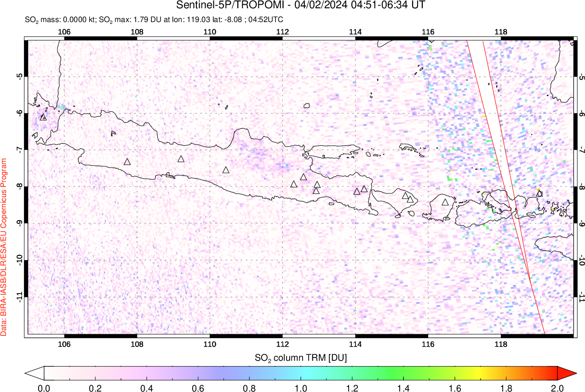
Task: Click the Madura island outline north of East Java
Action: pyautogui.click(x=334, y=152)
